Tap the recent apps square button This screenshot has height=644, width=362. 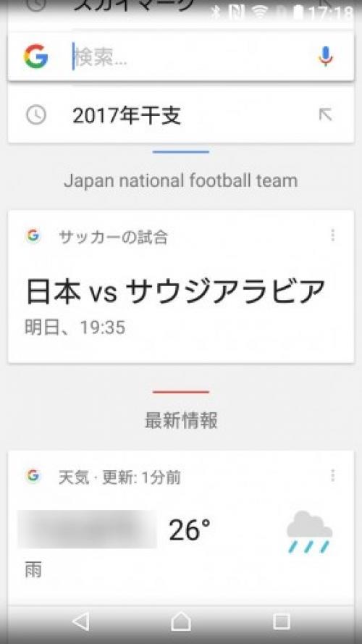pos(282,622)
